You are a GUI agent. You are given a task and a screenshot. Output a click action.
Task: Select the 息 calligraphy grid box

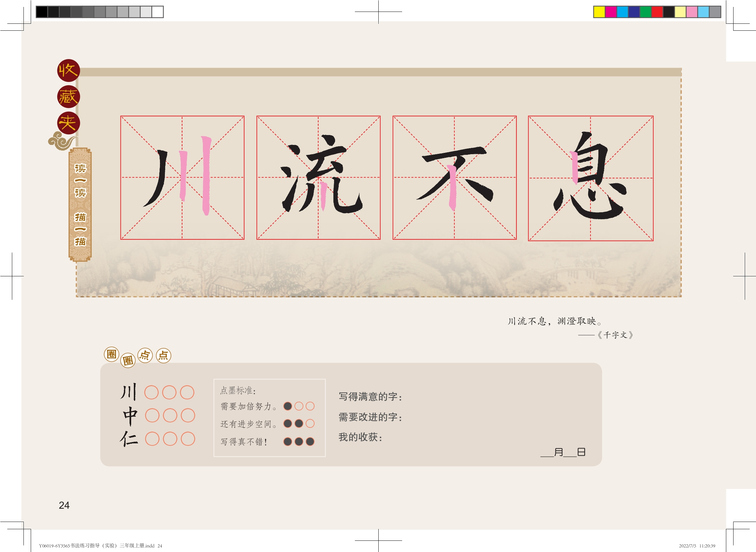590,178
